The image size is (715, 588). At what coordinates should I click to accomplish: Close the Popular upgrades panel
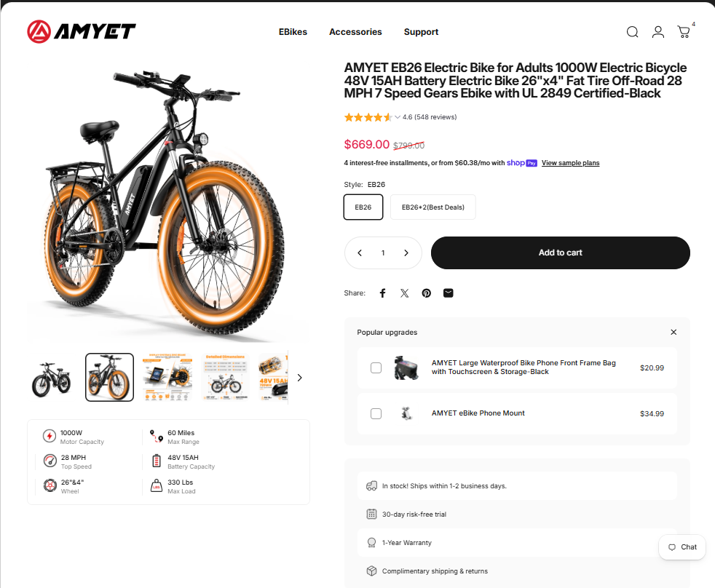point(673,333)
